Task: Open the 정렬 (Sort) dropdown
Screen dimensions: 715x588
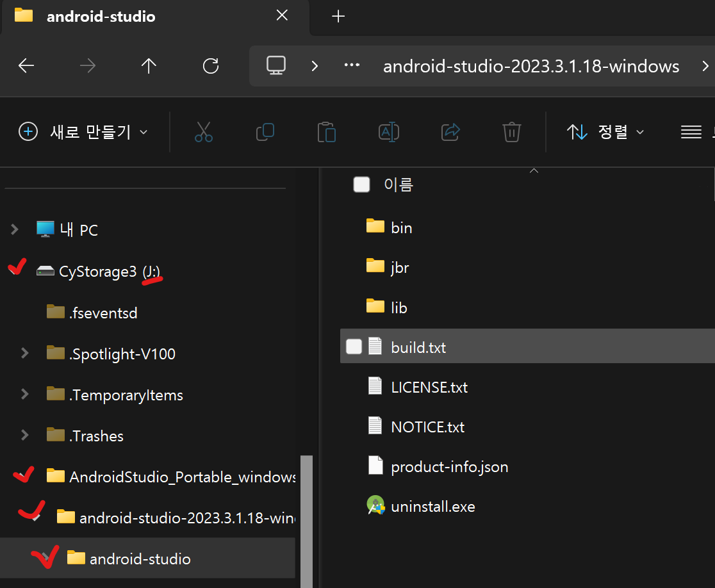Action: point(605,132)
